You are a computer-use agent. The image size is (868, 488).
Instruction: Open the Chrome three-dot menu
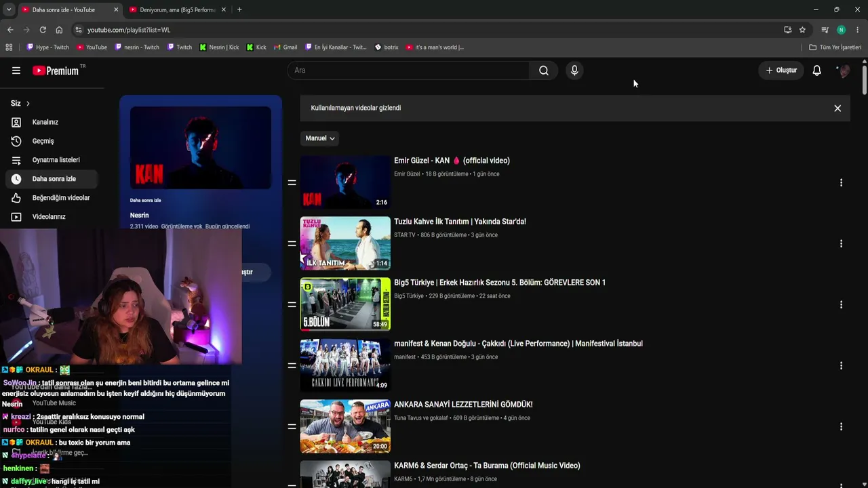(x=858, y=30)
